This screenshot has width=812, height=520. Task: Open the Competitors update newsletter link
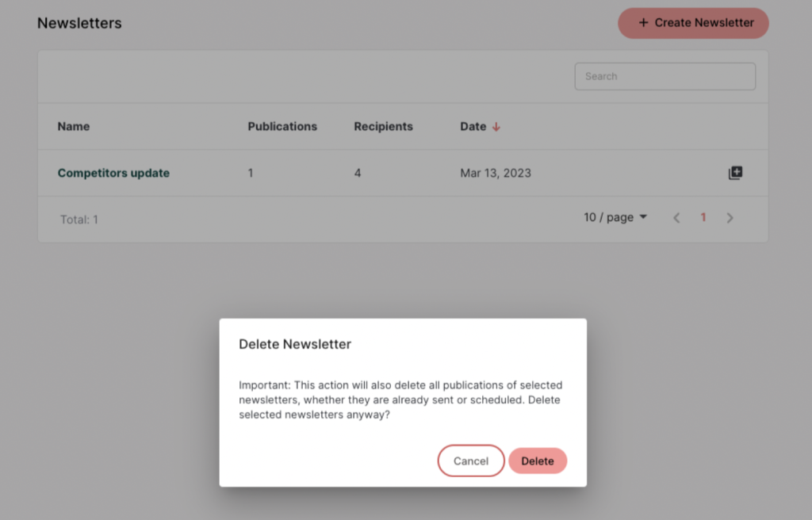[x=113, y=173]
